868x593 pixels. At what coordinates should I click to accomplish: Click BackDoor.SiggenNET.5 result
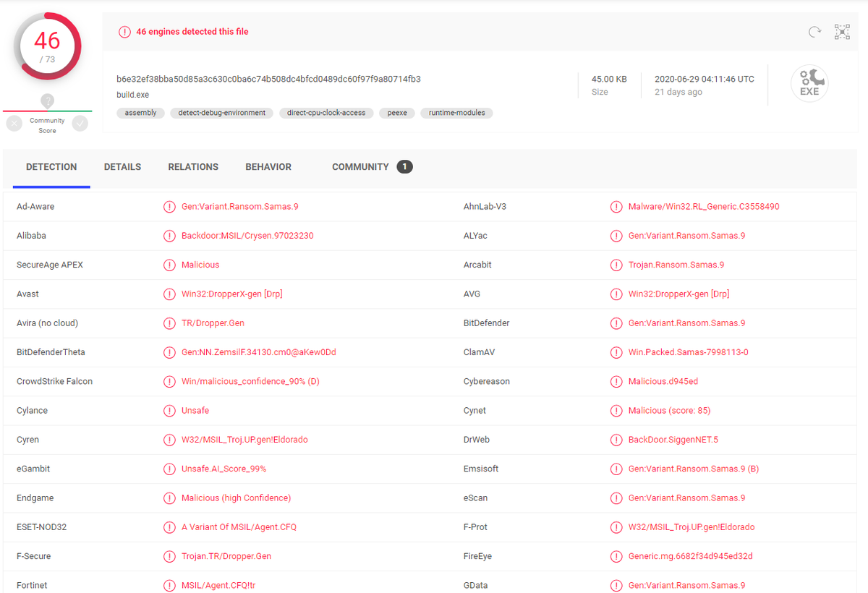click(673, 440)
